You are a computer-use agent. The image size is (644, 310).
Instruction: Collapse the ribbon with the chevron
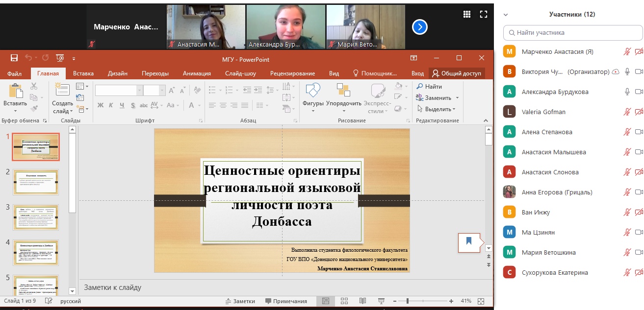[486, 120]
